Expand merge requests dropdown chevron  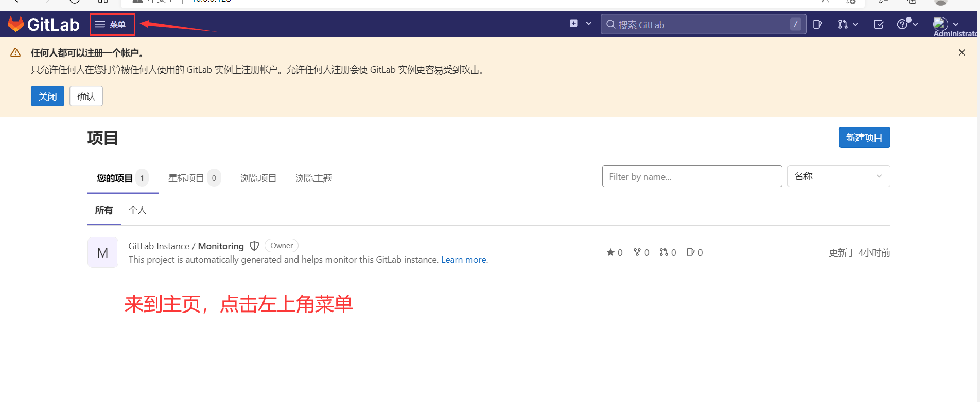[x=855, y=24]
